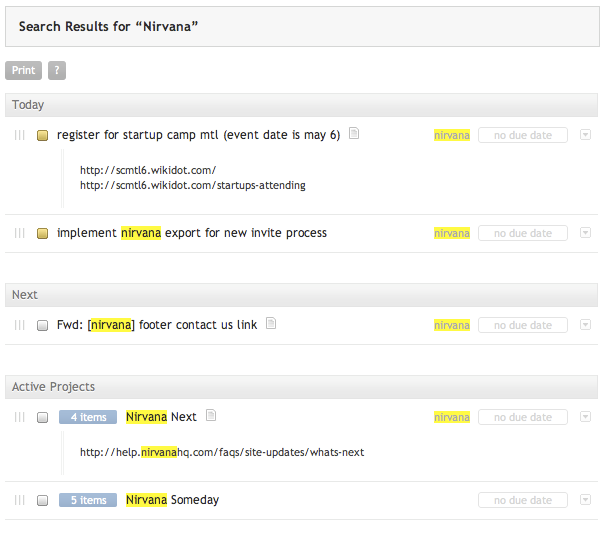Open dropdown arrow on Nirvana Someday row

(x=585, y=500)
